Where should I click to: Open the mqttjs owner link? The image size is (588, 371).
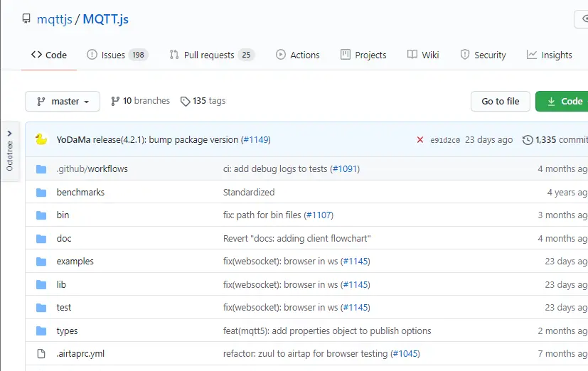[54, 19]
